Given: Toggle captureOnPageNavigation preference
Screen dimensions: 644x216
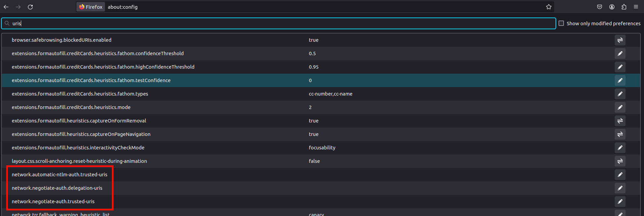Looking at the screenshot, I should [x=620, y=134].
